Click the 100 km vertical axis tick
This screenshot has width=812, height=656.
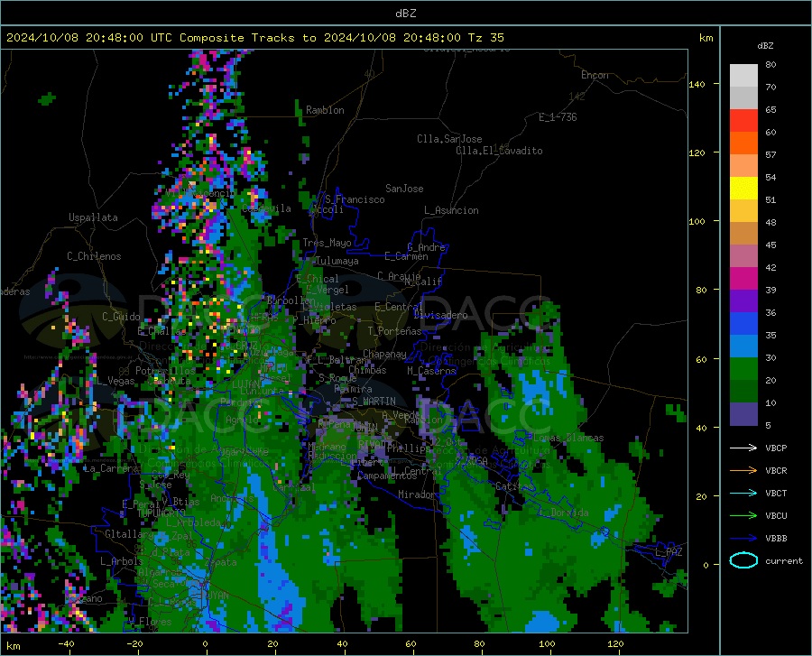click(x=697, y=221)
